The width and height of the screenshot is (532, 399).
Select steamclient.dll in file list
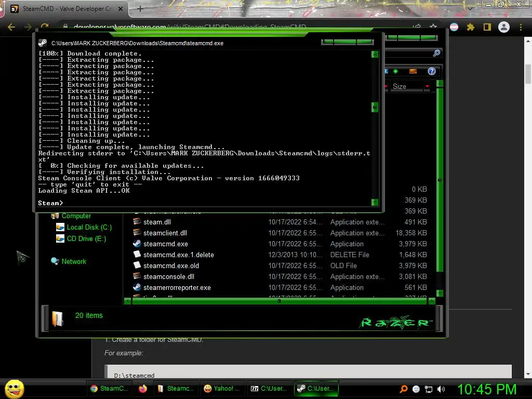point(165,233)
